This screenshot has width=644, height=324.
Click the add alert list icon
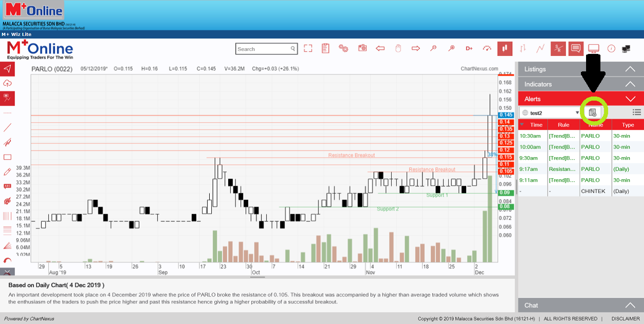pos(593,112)
